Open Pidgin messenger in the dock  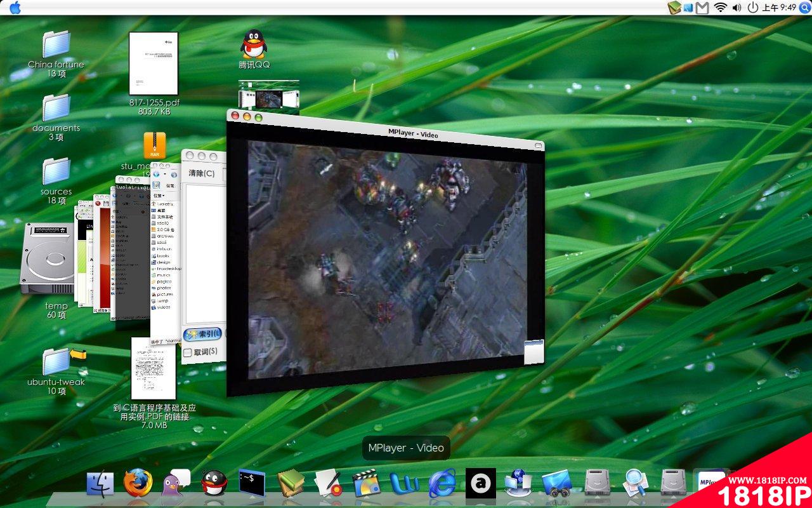click(176, 483)
